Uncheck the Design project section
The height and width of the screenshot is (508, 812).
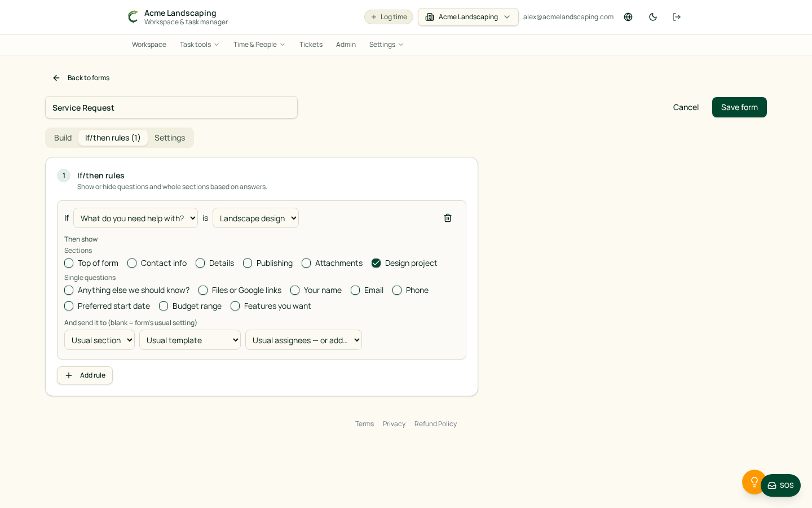pyautogui.click(x=376, y=263)
